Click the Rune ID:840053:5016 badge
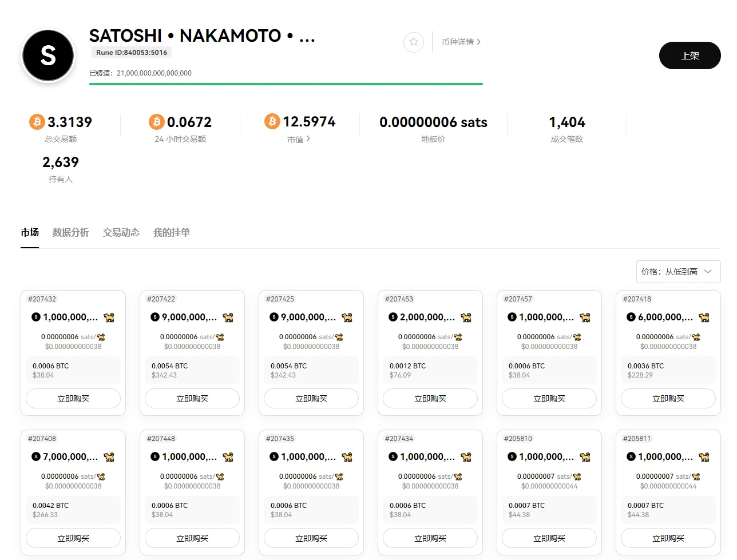Screen dimensions: 737x560 [x=132, y=53]
